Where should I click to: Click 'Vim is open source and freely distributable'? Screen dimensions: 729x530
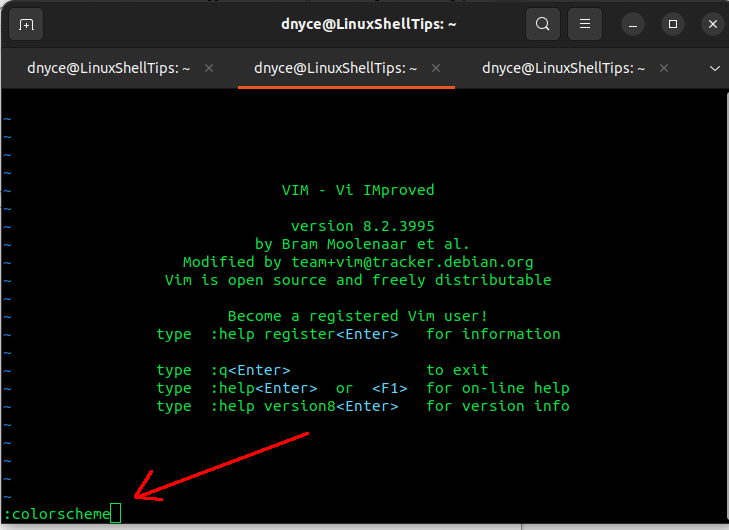click(x=358, y=280)
